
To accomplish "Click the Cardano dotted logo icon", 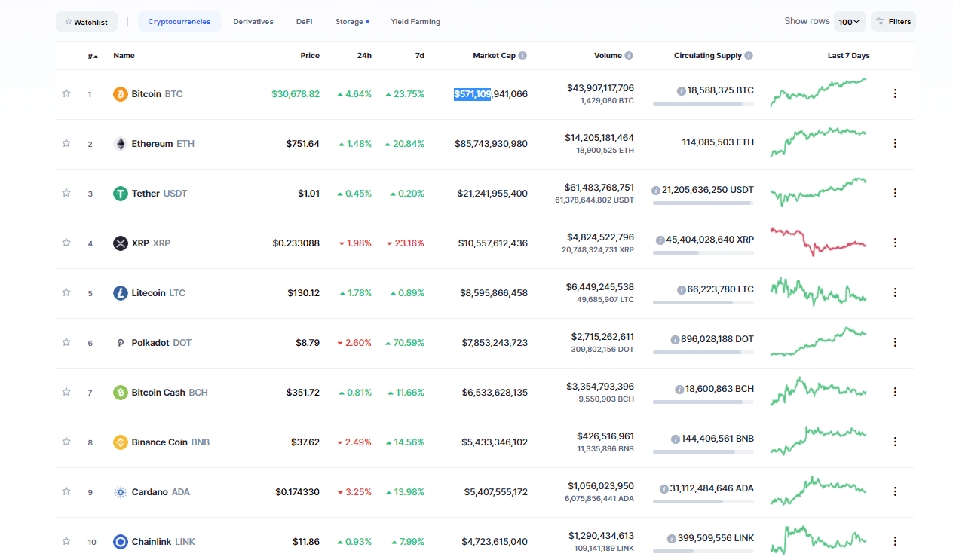I will pyautogui.click(x=121, y=492).
